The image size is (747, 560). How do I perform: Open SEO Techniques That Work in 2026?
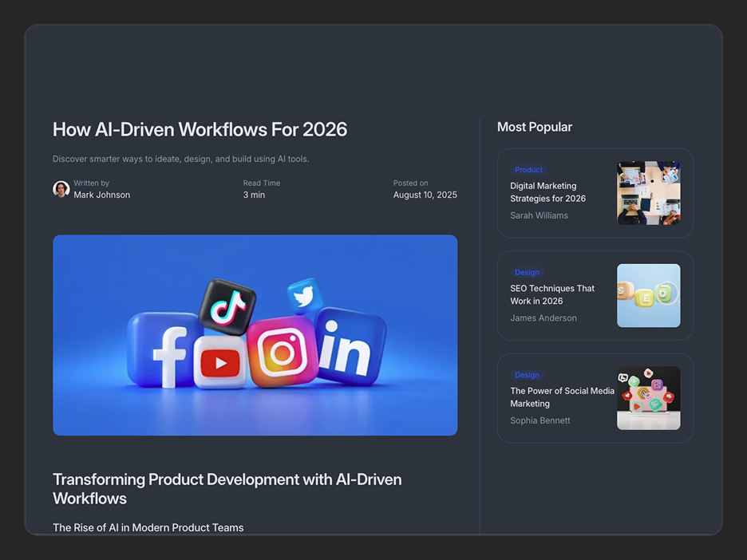552,294
